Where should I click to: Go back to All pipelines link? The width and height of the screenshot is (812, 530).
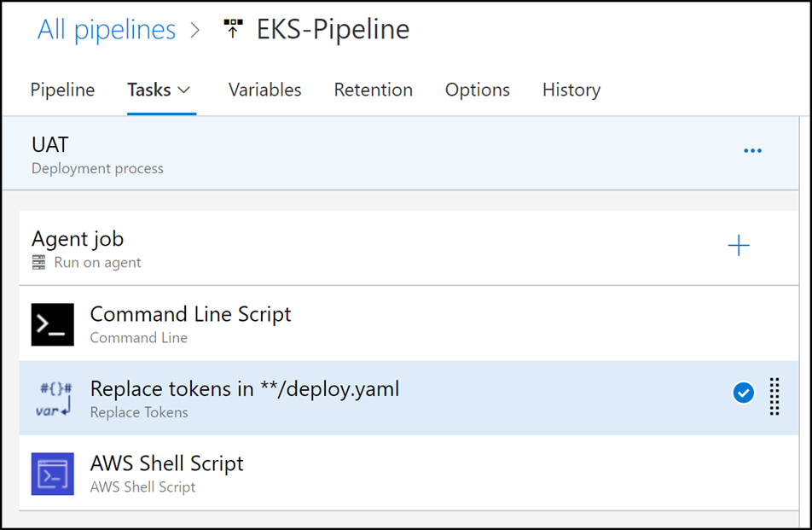107,30
